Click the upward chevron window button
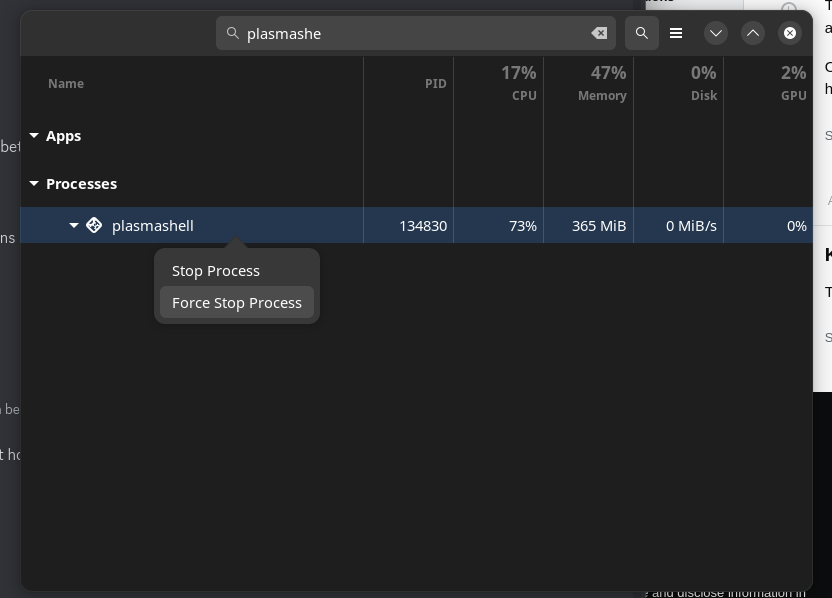 click(753, 33)
